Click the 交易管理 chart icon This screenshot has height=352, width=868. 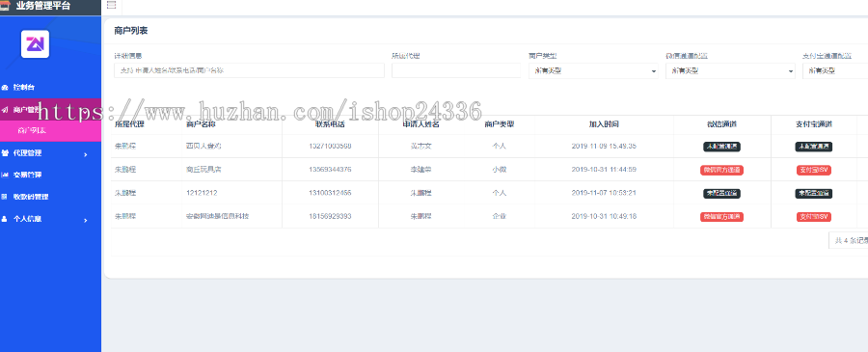tap(5, 175)
